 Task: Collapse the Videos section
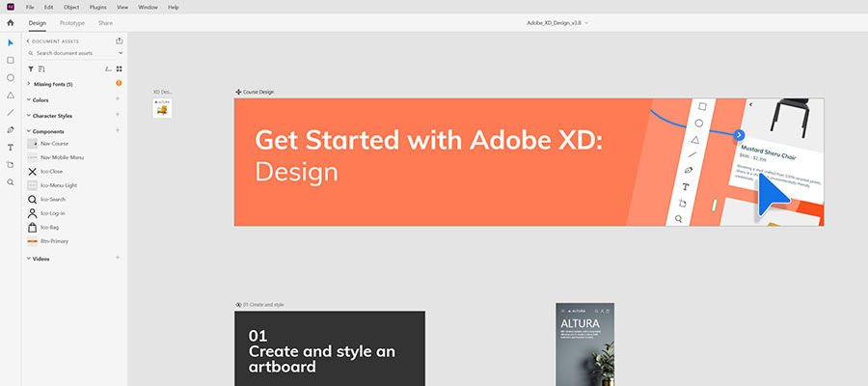29,259
